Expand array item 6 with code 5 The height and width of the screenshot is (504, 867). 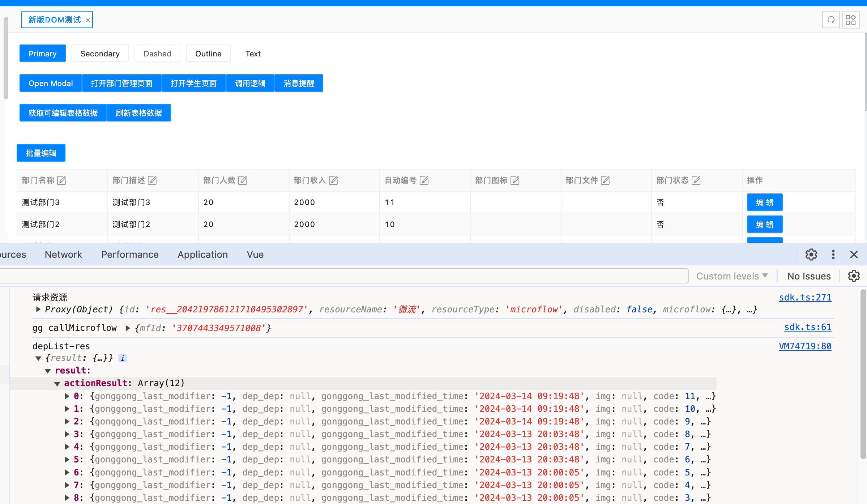click(x=67, y=472)
